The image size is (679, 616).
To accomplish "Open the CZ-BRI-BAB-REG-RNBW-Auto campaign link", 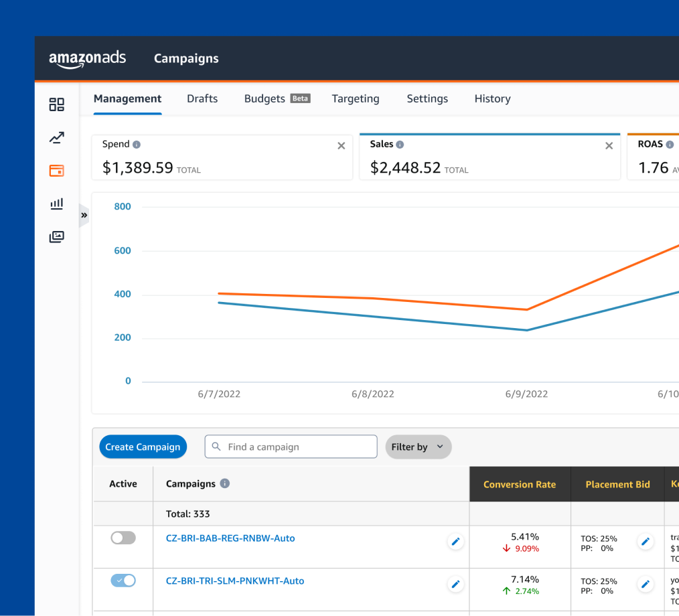I will [x=230, y=538].
